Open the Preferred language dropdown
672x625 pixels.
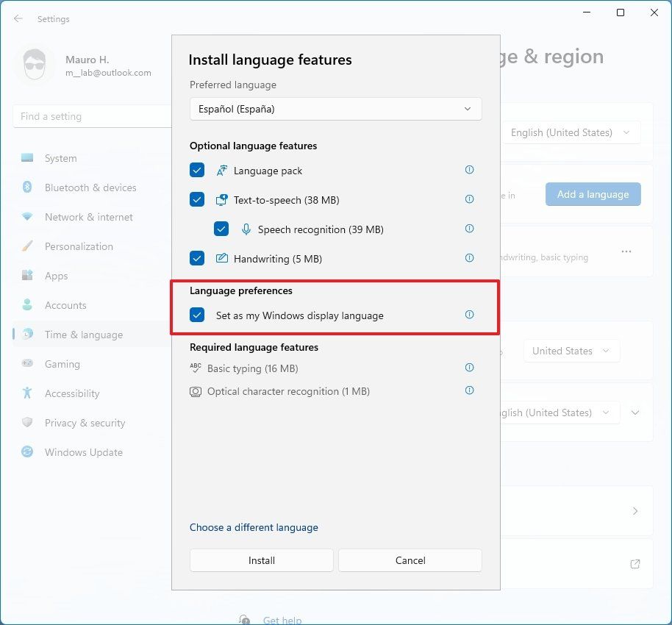(x=335, y=108)
